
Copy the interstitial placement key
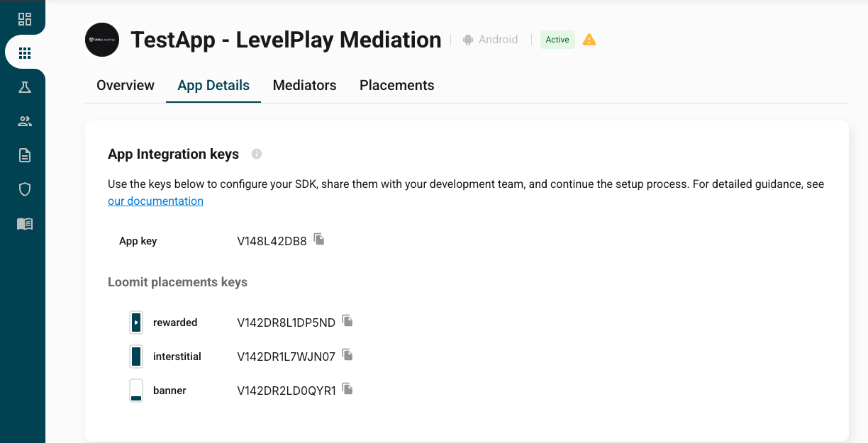click(347, 354)
